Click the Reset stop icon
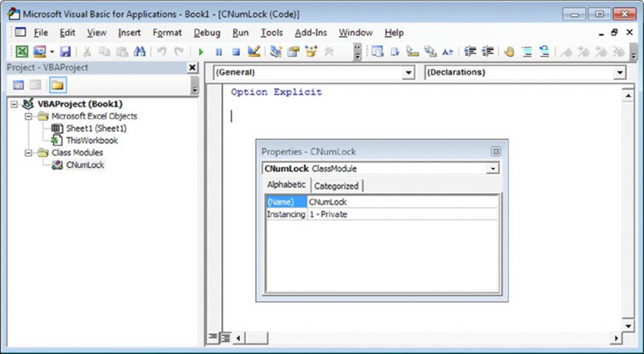 [x=236, y=51]
